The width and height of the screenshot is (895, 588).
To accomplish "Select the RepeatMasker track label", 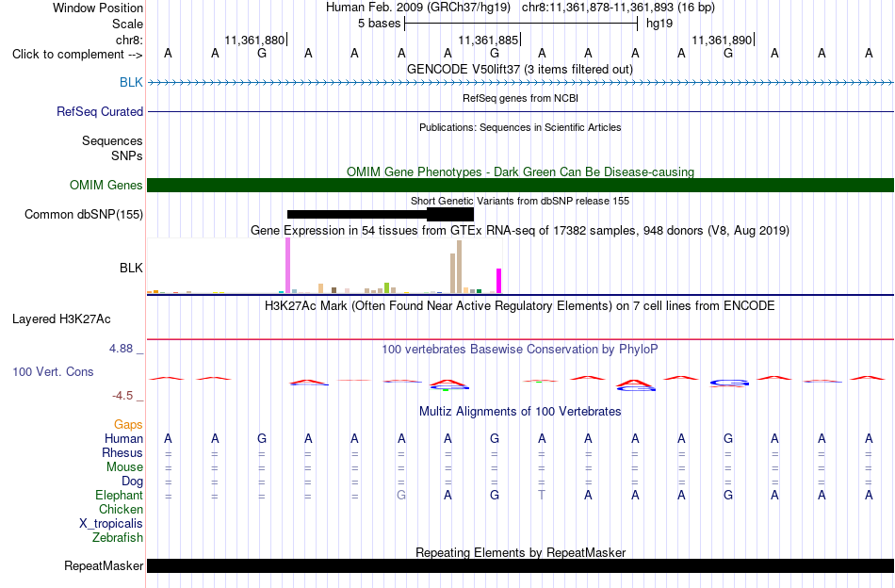I will [104, 565].
